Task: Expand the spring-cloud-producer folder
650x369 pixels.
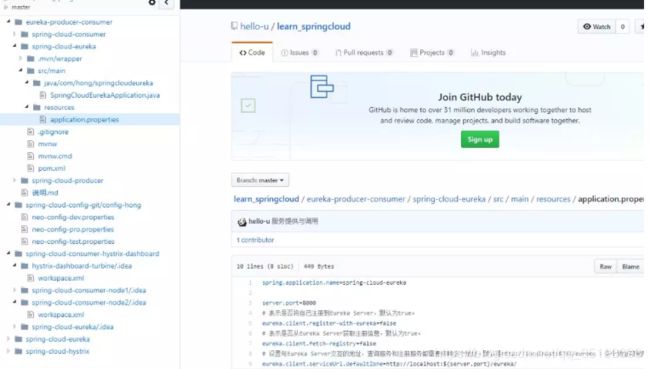Action: [x=15, y=180]
